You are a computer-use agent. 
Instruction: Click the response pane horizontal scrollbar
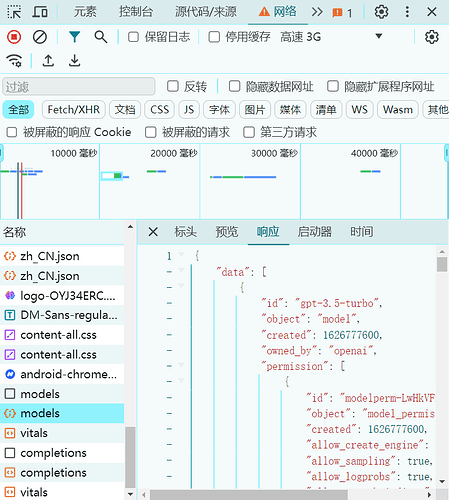click(x=249, y=495)
